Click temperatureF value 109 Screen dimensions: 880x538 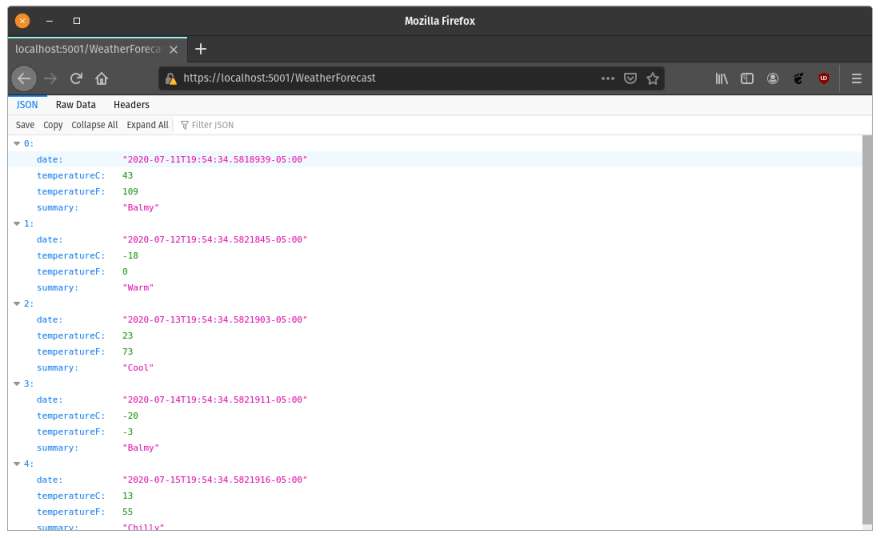tap(130, 192)
